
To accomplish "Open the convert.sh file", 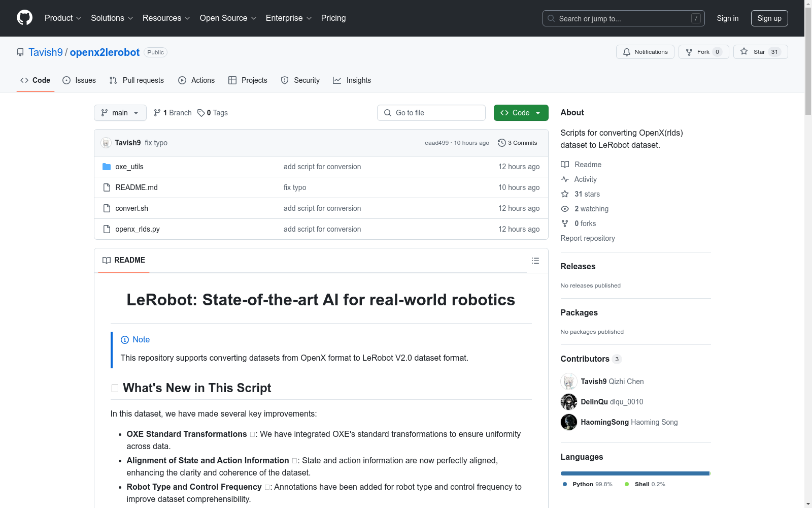I will point(132,208).
